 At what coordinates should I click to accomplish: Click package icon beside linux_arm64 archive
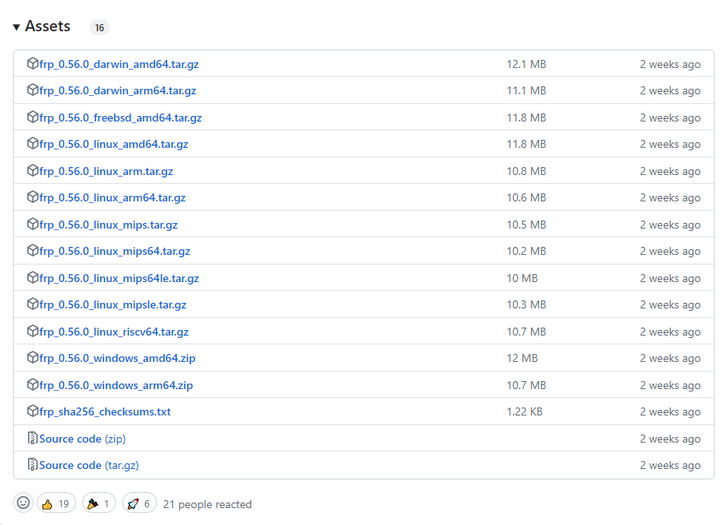point(33,197)
